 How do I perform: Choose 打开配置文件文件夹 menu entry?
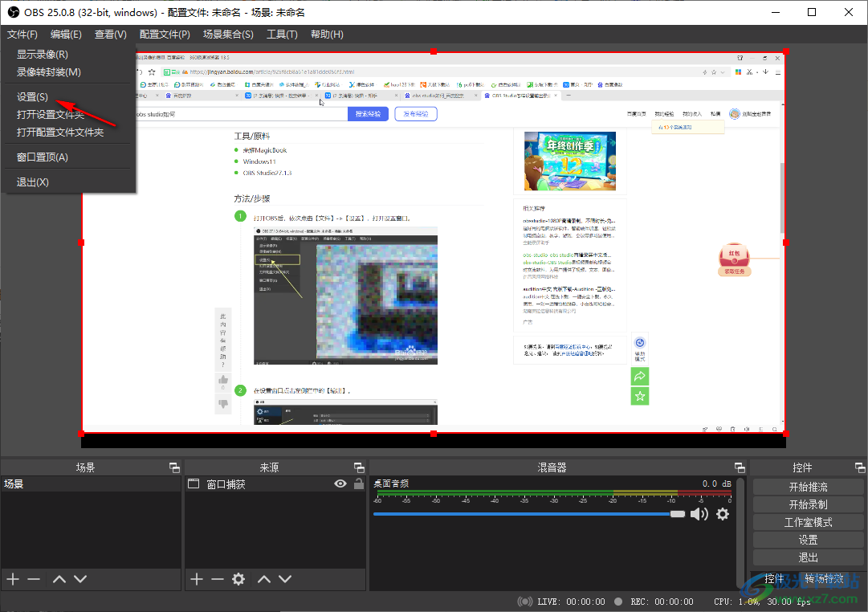click(x=68, y=133)
